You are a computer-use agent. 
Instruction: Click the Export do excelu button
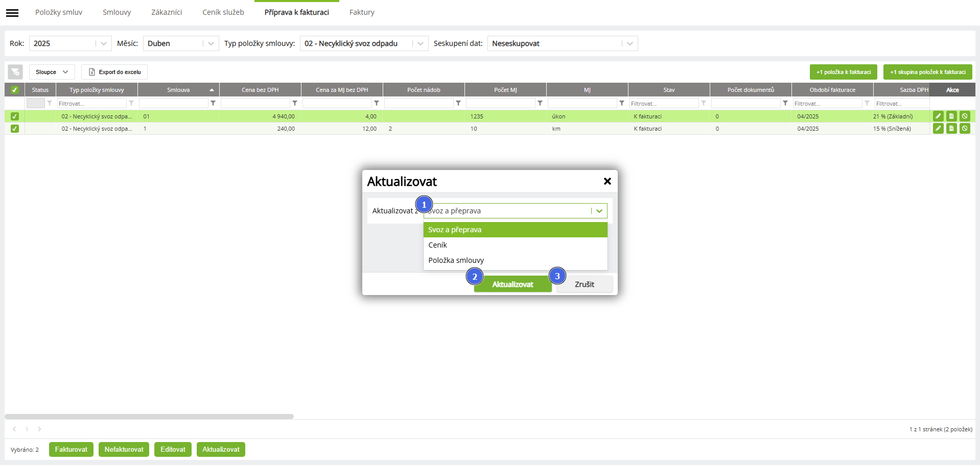[114, 72]
